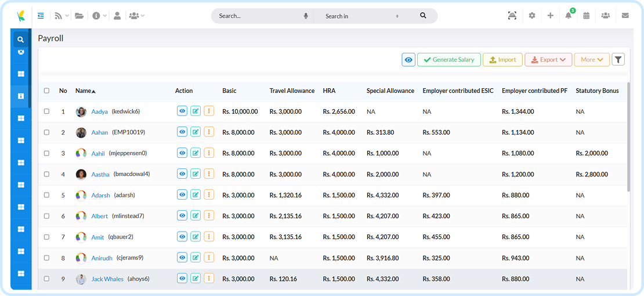Open more options for Albert's row

point(209,216)
